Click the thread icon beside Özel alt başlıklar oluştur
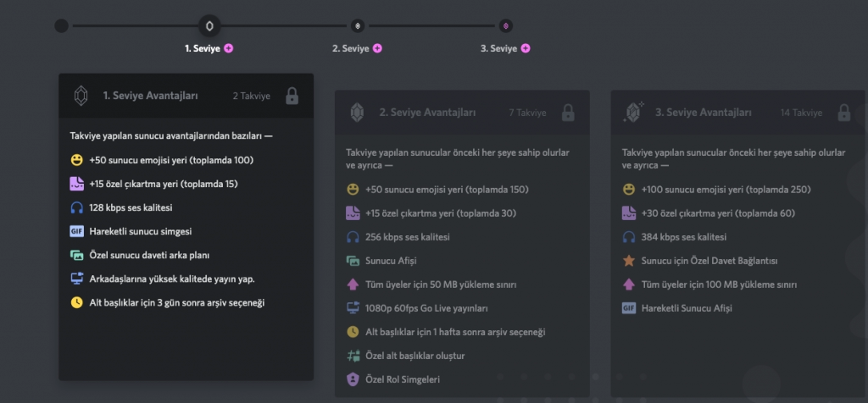Image resolution: width=868 pixels, height=403 pixels. coord(353,356)
